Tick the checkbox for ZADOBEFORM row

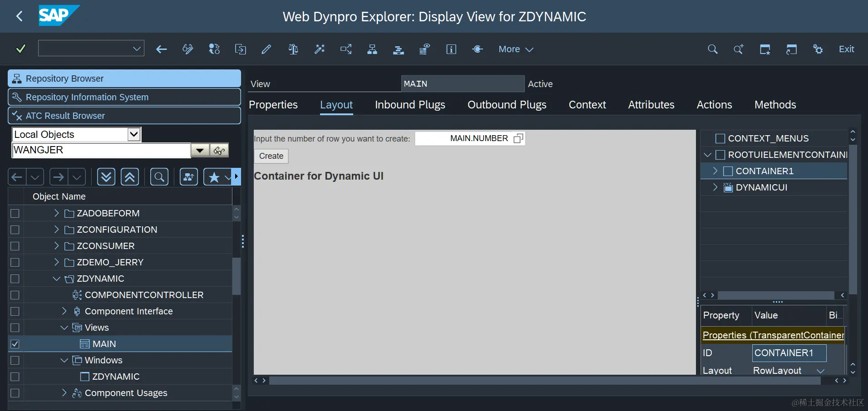(15, 213)
